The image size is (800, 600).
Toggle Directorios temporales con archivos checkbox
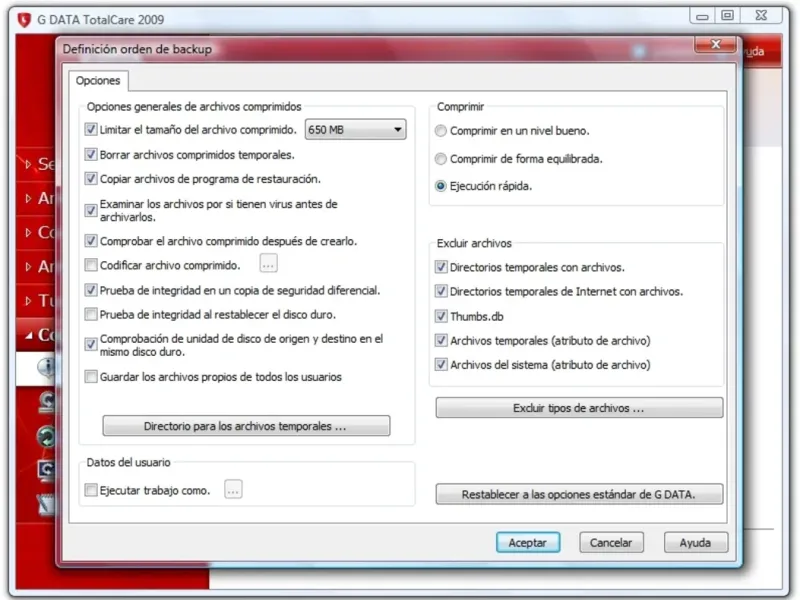click(x=441, y=267)
